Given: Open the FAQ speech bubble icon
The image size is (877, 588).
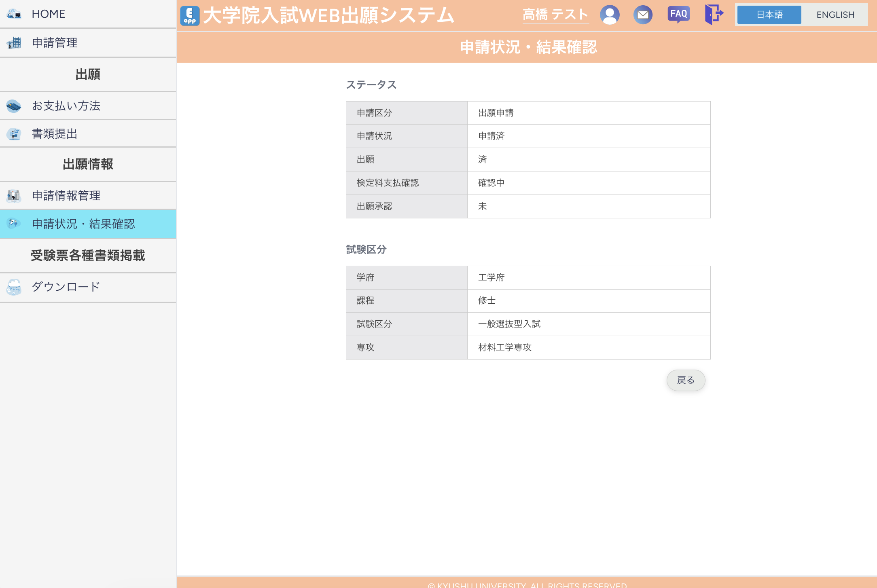Looking at the screenshot, I should click(x=678, y=14).
